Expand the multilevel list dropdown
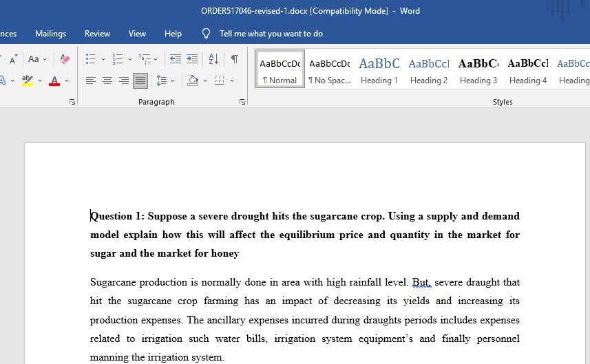The image size is (590, 364). point(156,59)
